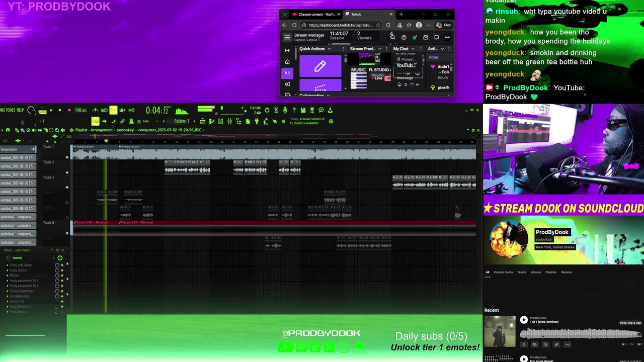644x362 pixels.
Task: Click the playlist timeline ruler at bar 13
Action: coord(211,142)
